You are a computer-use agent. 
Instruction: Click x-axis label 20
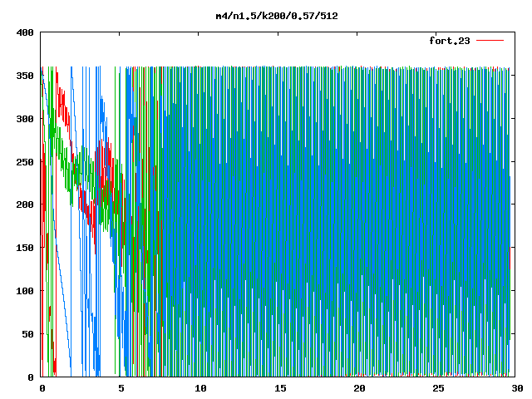tap(359, 388)
